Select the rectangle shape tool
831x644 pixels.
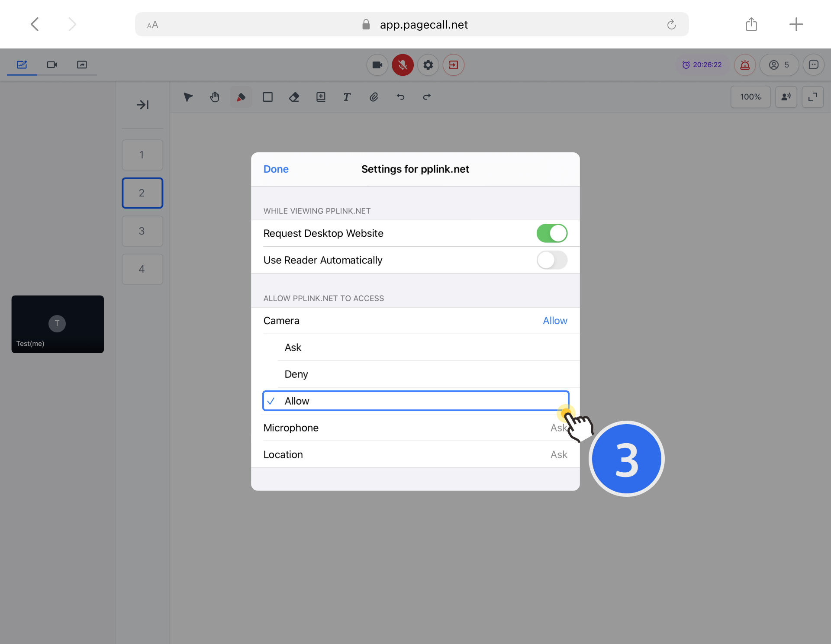268,97
